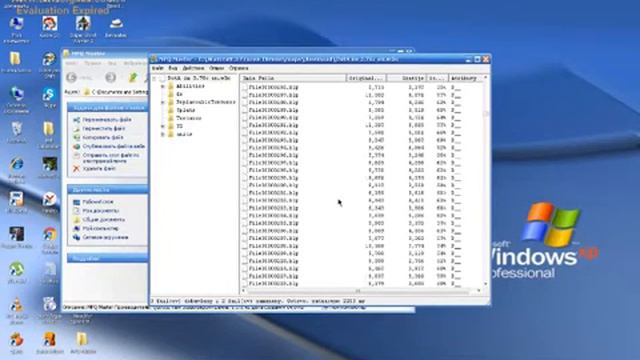Click Переместить файл in the Explorer task pane
Screen dimensions: 640x360
(x=104, y=129)
